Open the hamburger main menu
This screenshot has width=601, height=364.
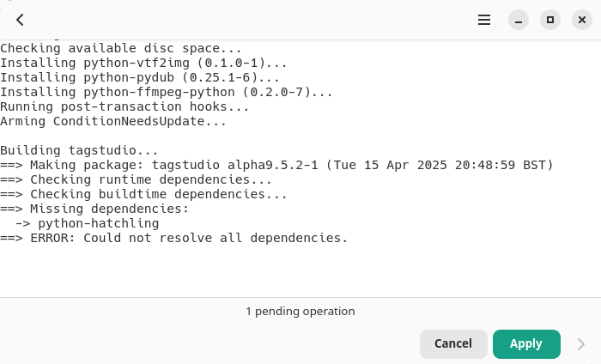tap(484, 20)
